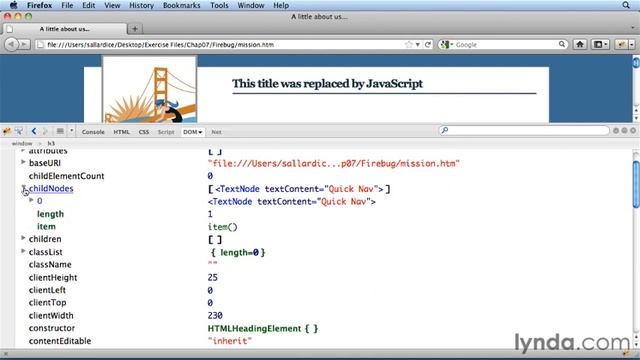Viewport: 640px width, 360px height.
Task: Collapse the childNodes property
Action: pos(23,188)
